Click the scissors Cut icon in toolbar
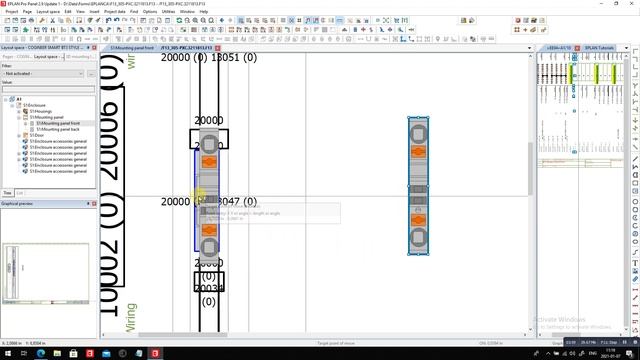 53,20
